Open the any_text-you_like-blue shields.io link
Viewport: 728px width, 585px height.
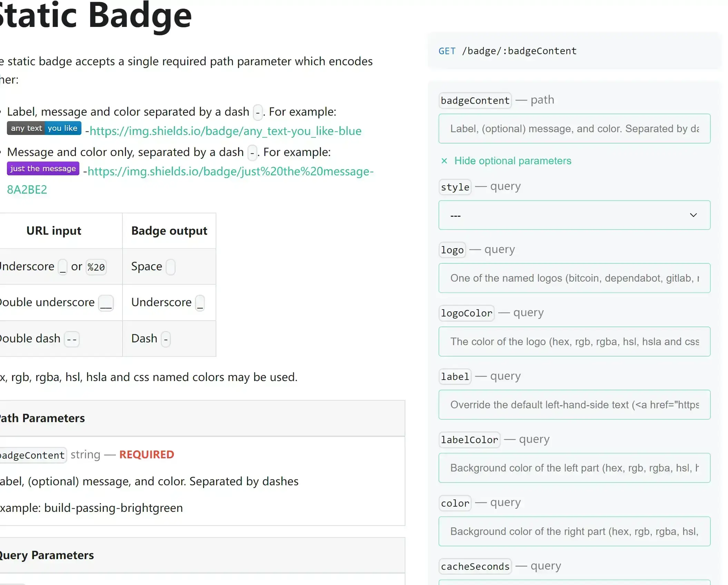pos(225,131)
